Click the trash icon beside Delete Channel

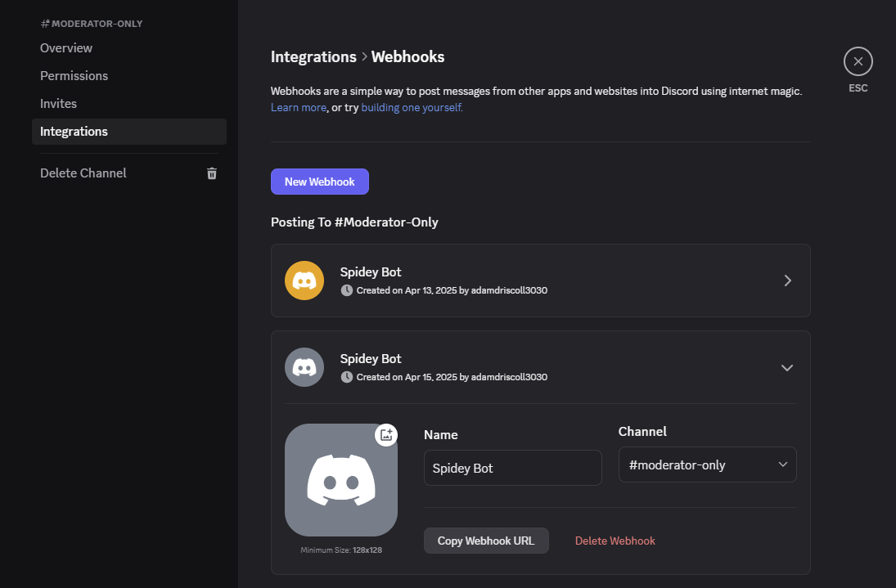pos(211,173)
